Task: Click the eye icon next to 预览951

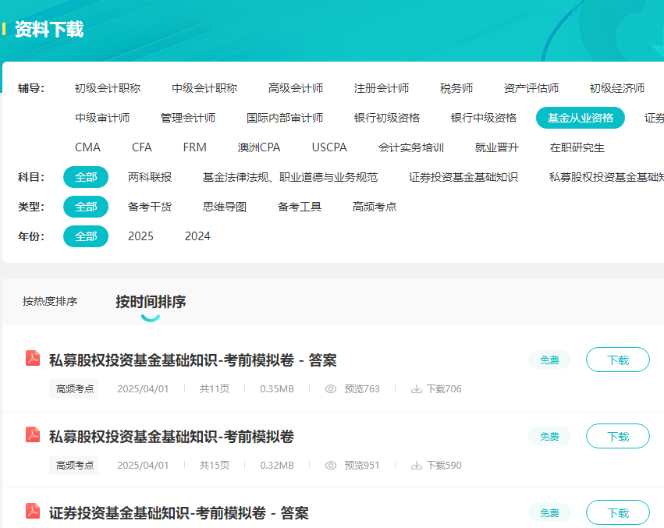Action: (x=331, y=465)
